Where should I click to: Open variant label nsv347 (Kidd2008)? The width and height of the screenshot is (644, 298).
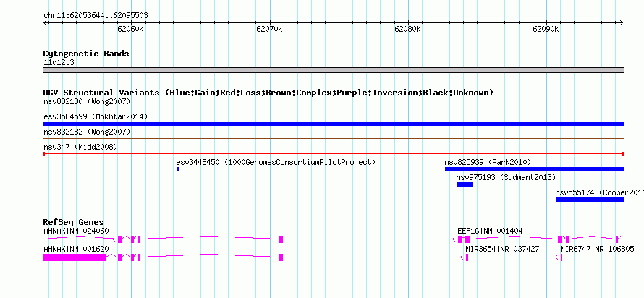(80, 147)
